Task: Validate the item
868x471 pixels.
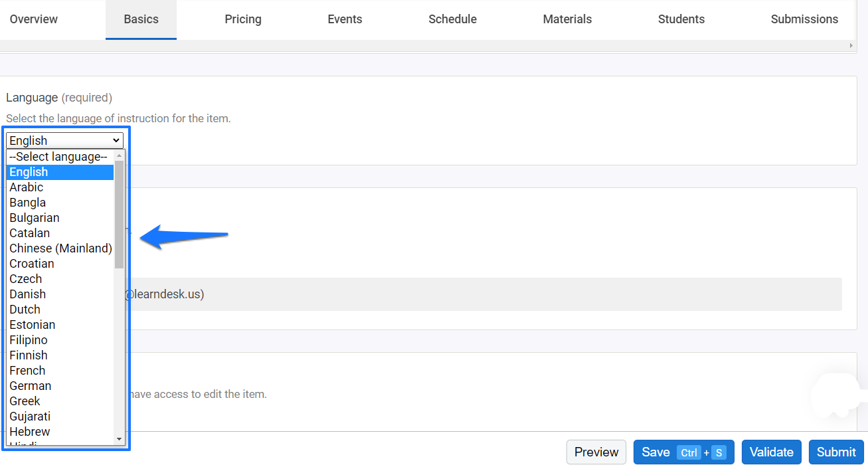Action: tap(771, 452)
